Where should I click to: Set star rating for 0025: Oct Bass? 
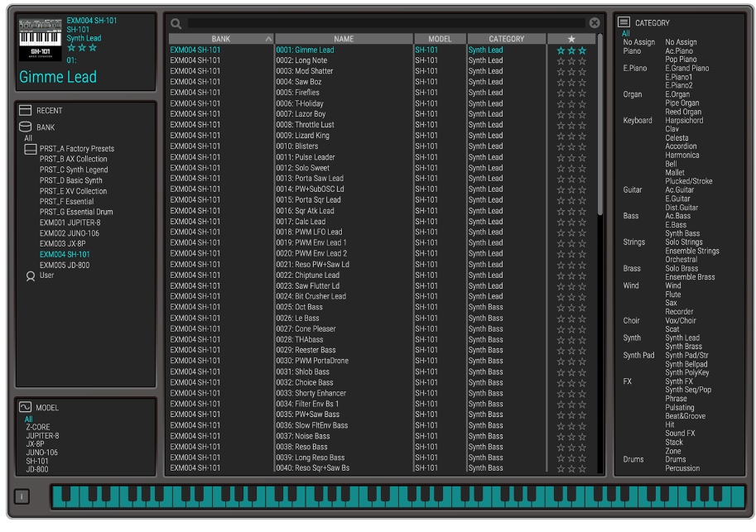coord(571,308)
